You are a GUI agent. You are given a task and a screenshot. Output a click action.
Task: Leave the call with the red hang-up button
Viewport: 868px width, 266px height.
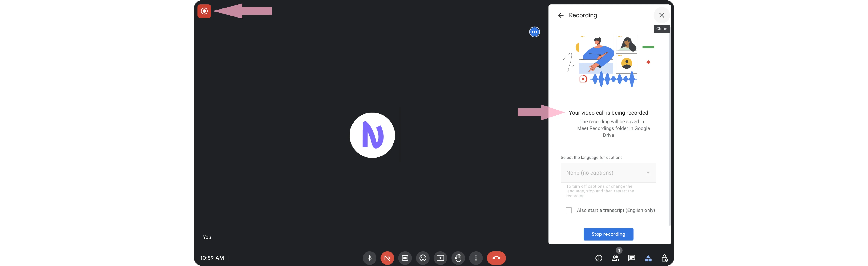click(496, 258)
